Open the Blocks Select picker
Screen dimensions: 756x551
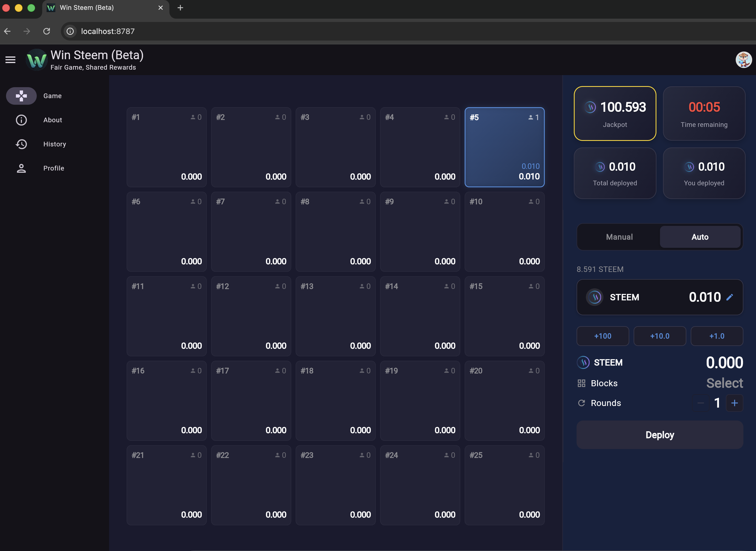[724, 383]
